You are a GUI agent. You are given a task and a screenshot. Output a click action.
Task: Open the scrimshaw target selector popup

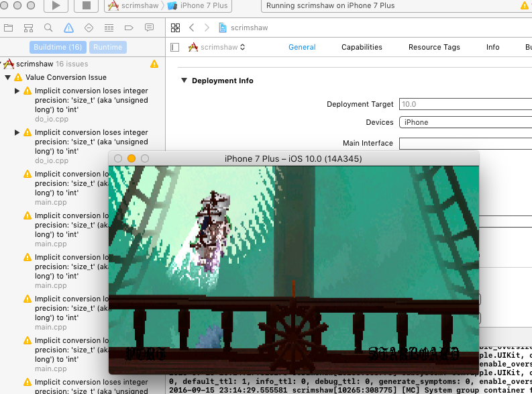click(217, 47)
